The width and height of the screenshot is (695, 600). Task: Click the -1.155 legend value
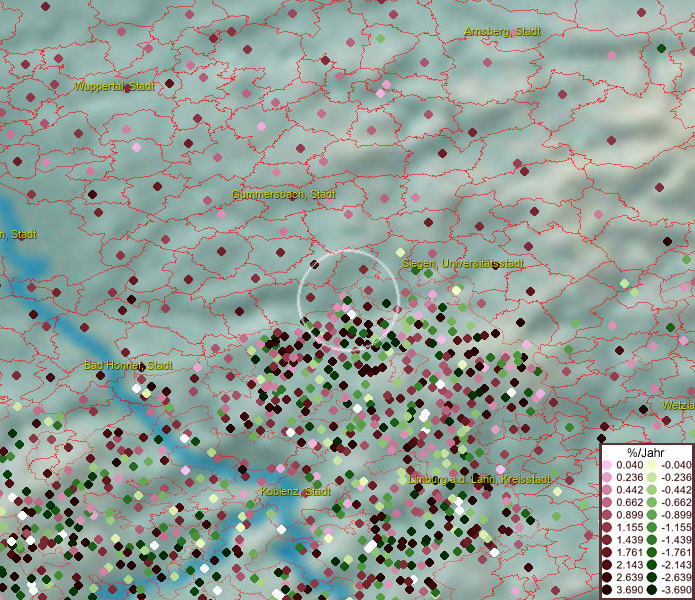676,527
